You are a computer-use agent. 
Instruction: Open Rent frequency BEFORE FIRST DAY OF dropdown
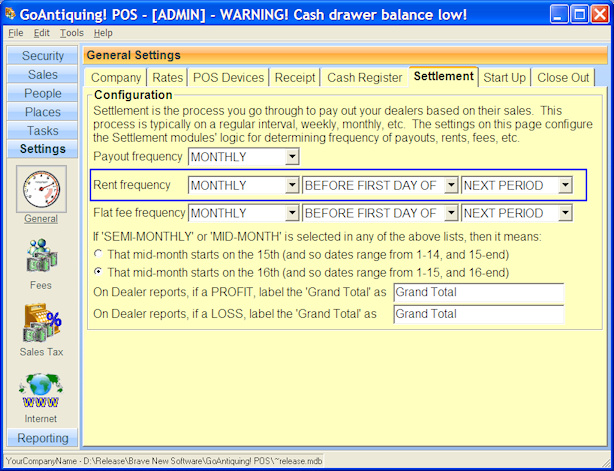(451, 185)
